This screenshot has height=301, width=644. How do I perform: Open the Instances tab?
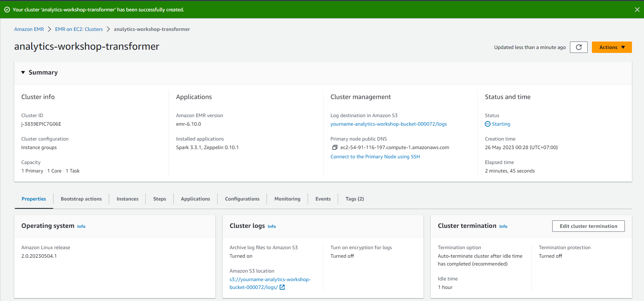tap(128, 199)
